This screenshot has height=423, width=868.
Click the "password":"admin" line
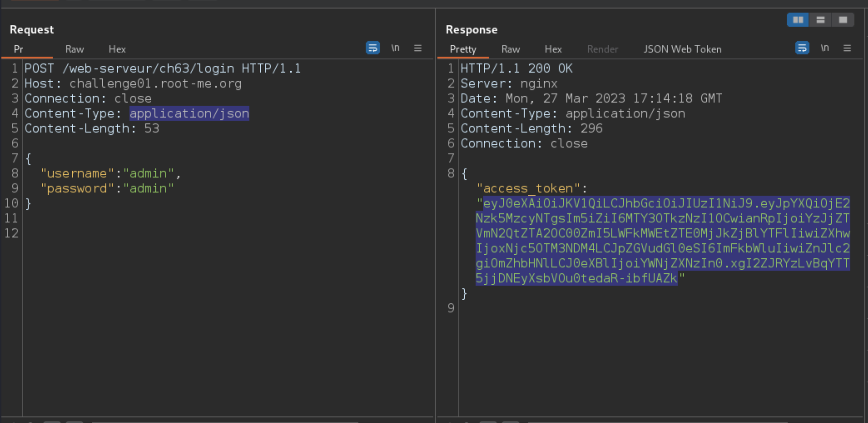tap(107, 188)
